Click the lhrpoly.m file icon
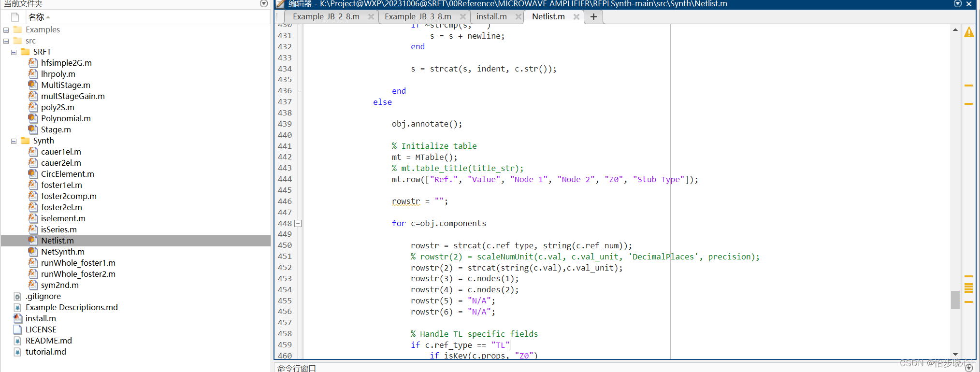 (x=33, y=74)
